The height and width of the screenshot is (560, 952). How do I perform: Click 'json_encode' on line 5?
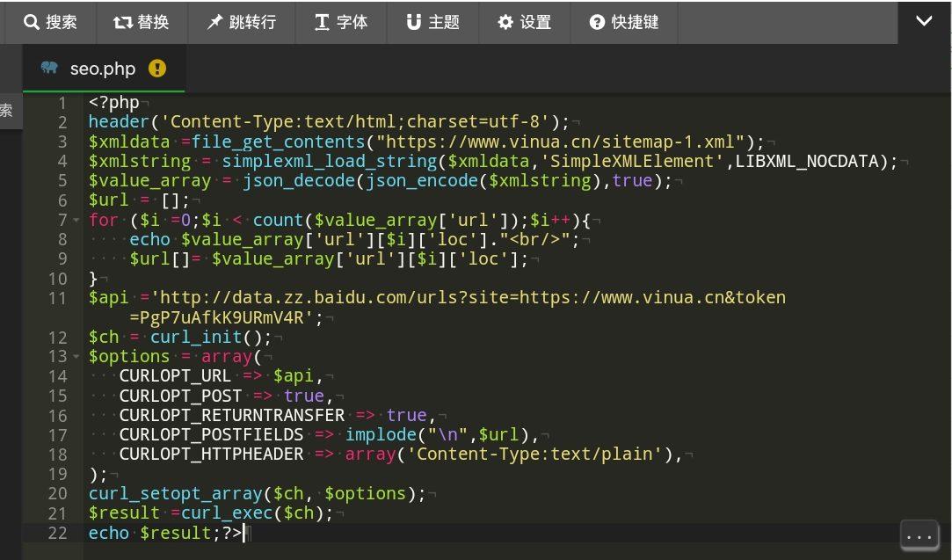click(422, 180)
